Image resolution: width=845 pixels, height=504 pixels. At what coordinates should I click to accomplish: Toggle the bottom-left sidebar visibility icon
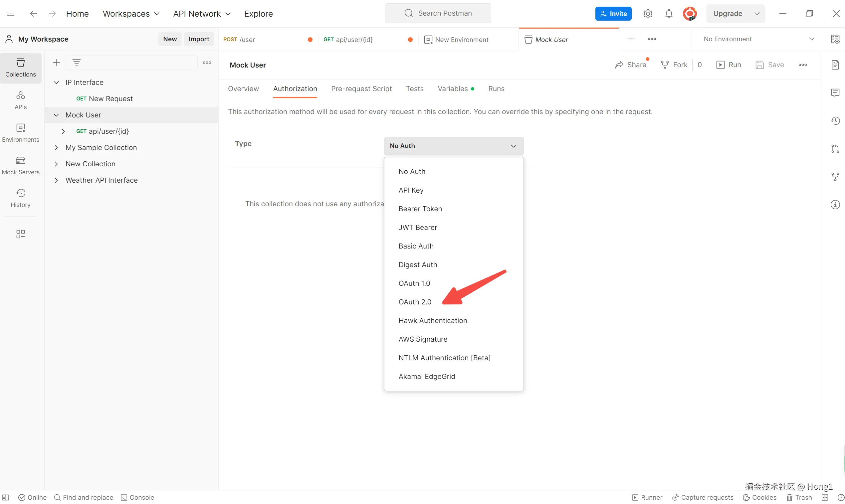tap(6, 497)
